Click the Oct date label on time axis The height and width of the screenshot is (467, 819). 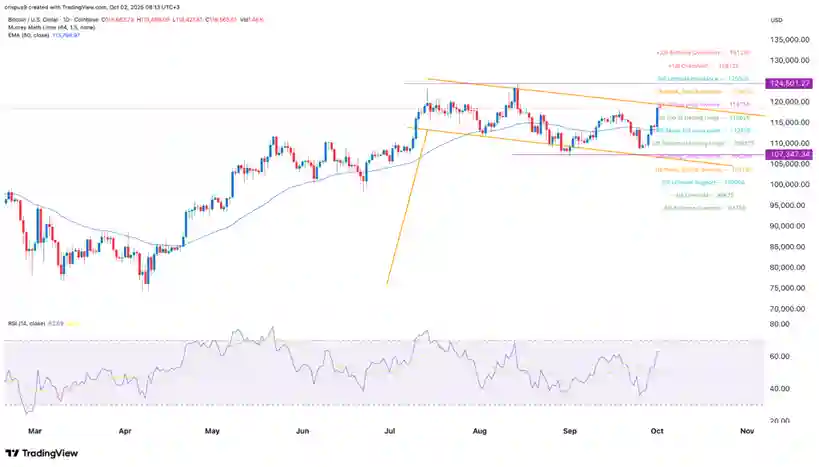(655, 431)
